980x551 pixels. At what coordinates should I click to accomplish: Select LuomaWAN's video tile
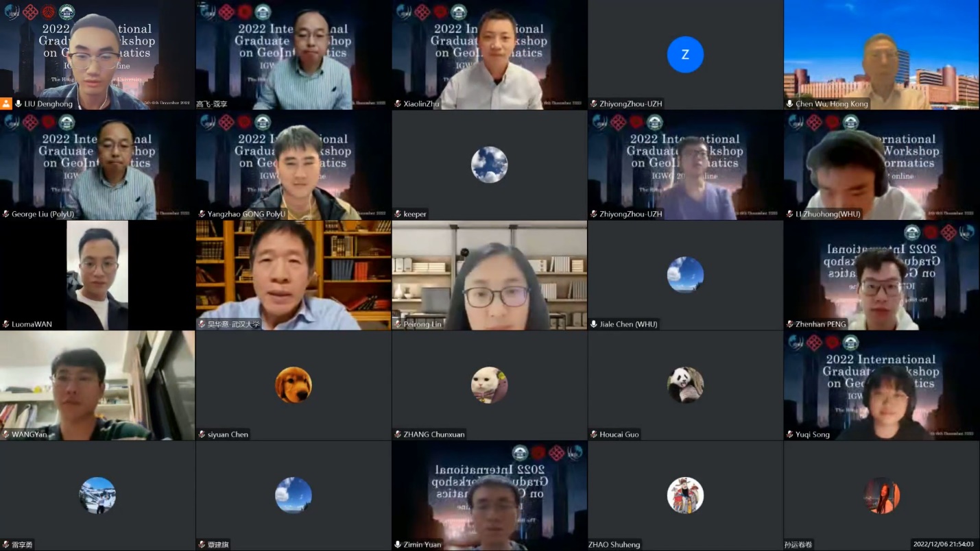coord(97,275)
